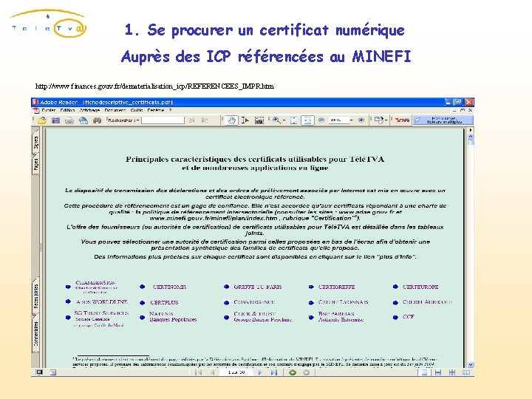Switch to facing pages layout
Screen dimensions: 532x399
coord(466,372)
